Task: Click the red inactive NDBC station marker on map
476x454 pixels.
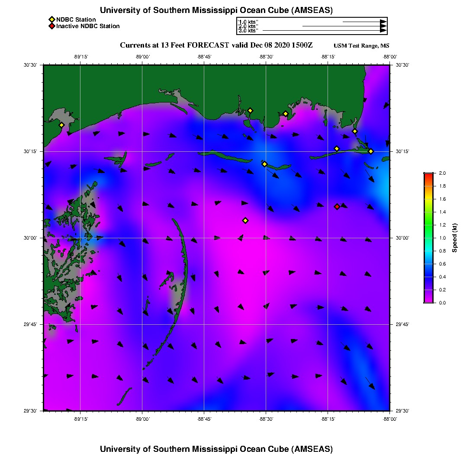Action: point(337,207)
